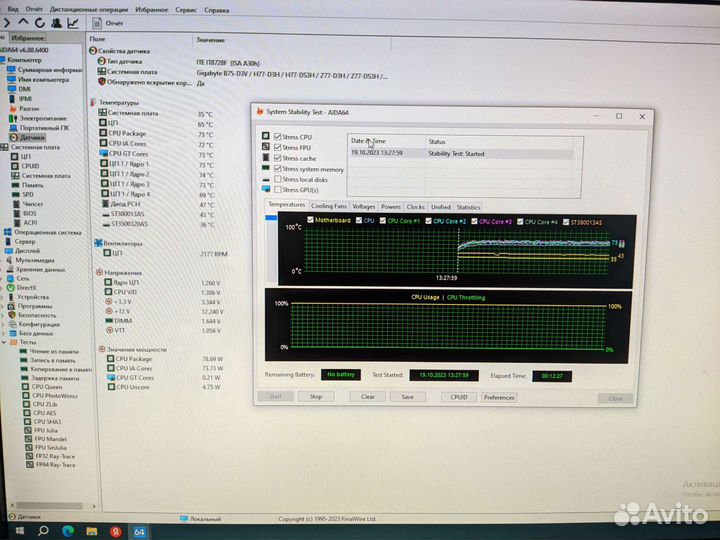Click the Save button
Image resolution: width=720 pixels, height=540 pixels.
pyautogui.click(x=407, y=397)
